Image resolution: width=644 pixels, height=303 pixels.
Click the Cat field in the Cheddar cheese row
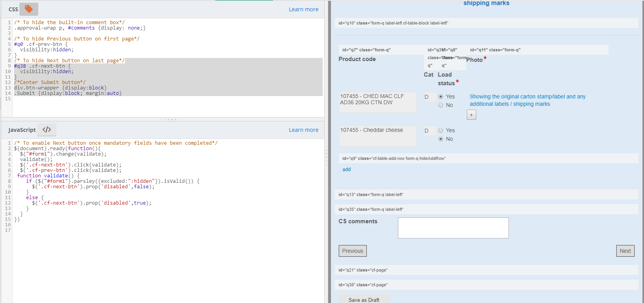[429, 131]
